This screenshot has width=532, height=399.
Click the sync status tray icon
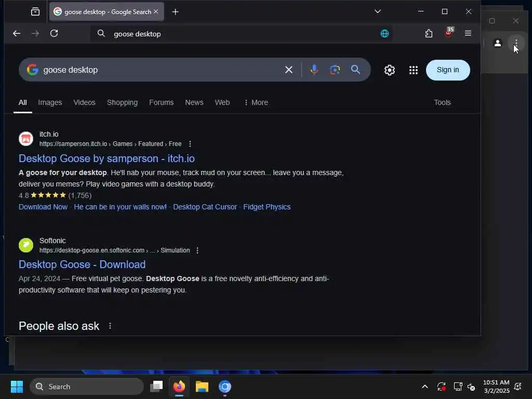tap(441, 387)
